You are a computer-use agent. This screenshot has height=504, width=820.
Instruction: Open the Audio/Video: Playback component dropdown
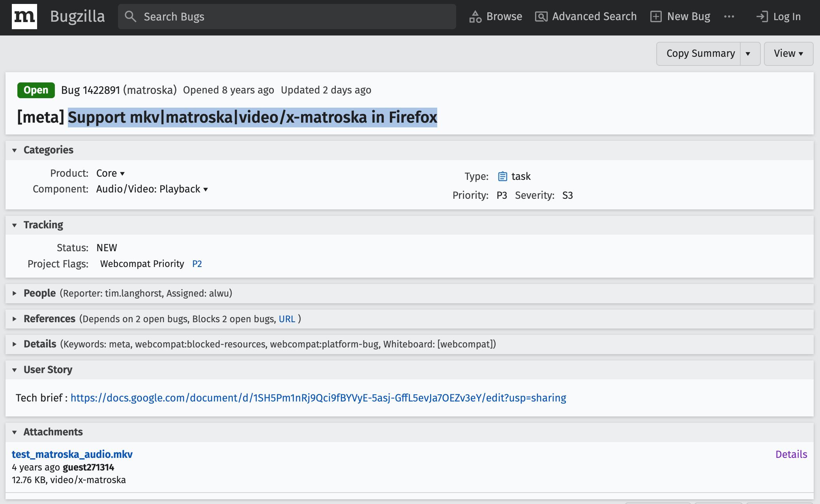click(152, 189)
